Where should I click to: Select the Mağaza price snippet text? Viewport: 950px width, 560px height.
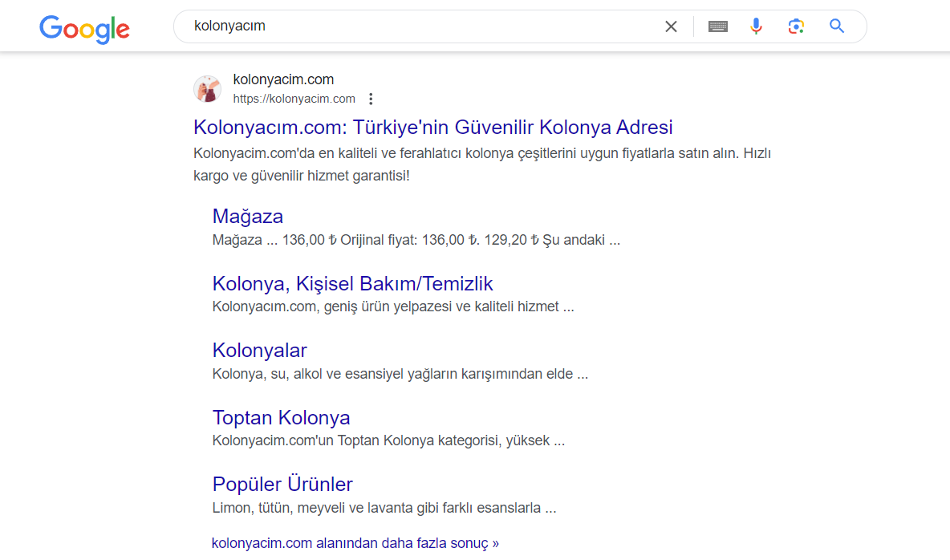coord(416,240)
